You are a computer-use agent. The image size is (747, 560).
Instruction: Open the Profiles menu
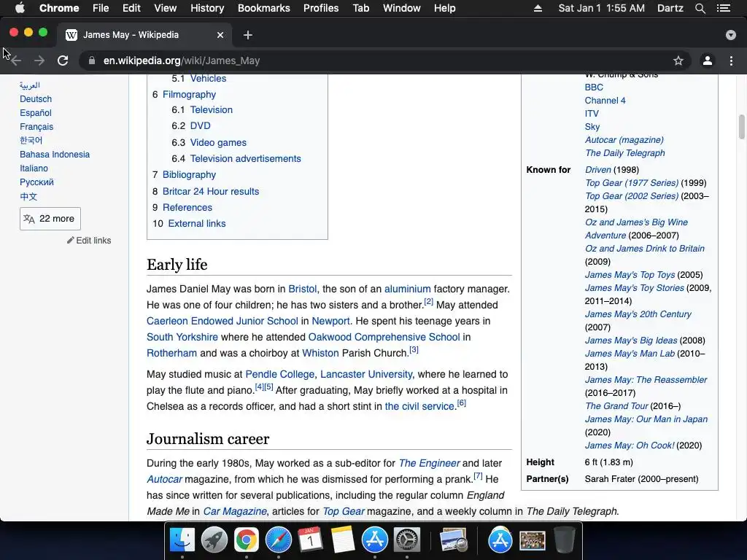(x=321, y=8)
